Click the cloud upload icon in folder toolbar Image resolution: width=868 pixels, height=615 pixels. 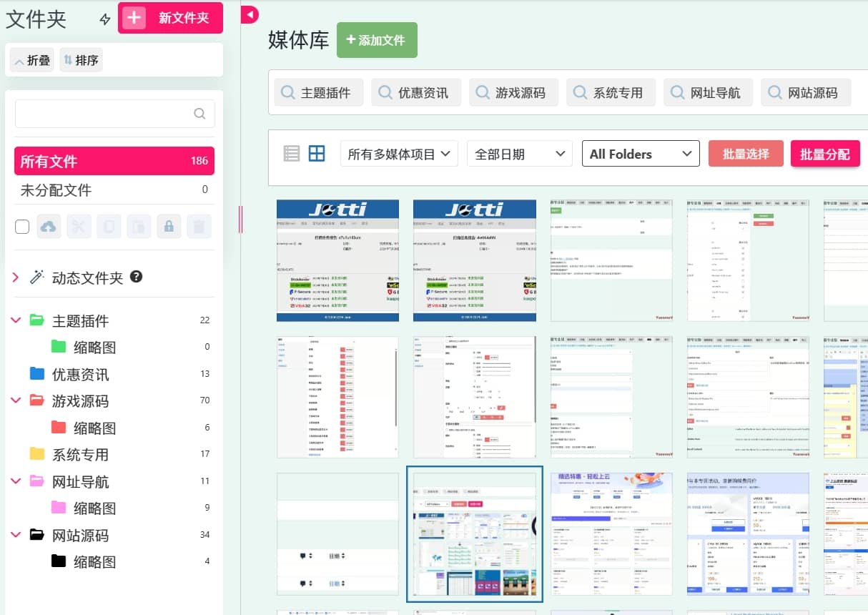coord(49,227)
